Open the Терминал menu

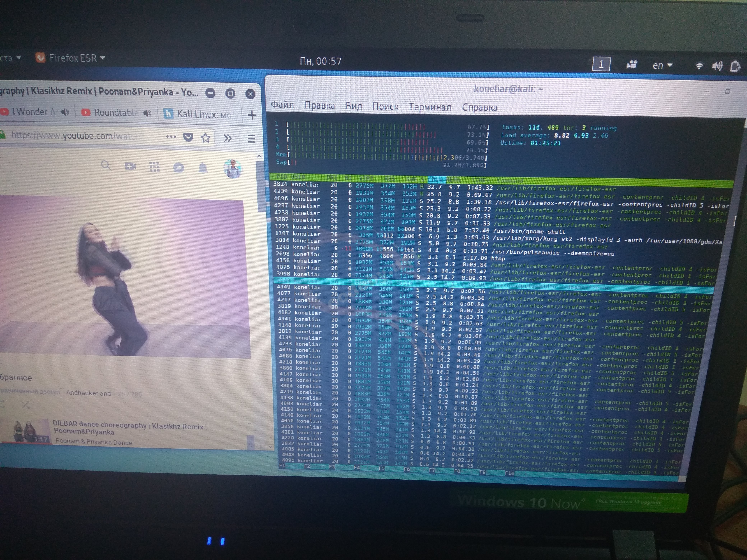coord(430,107)
